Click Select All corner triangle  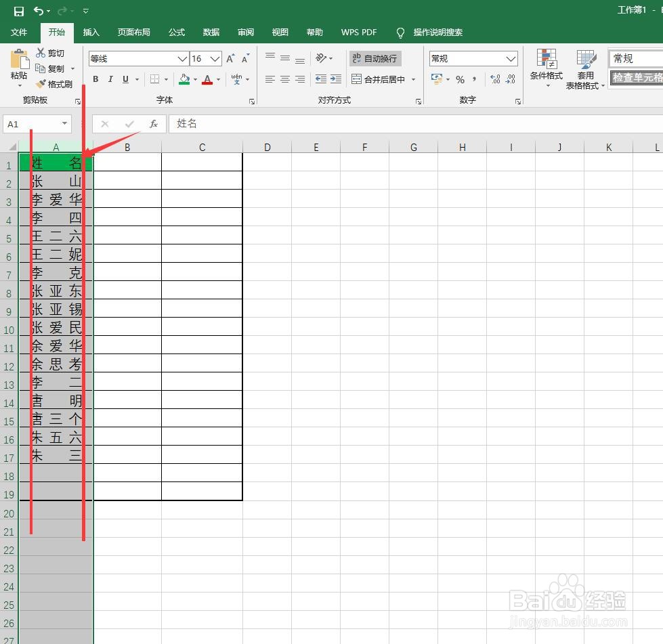click(x=12, y=147)
